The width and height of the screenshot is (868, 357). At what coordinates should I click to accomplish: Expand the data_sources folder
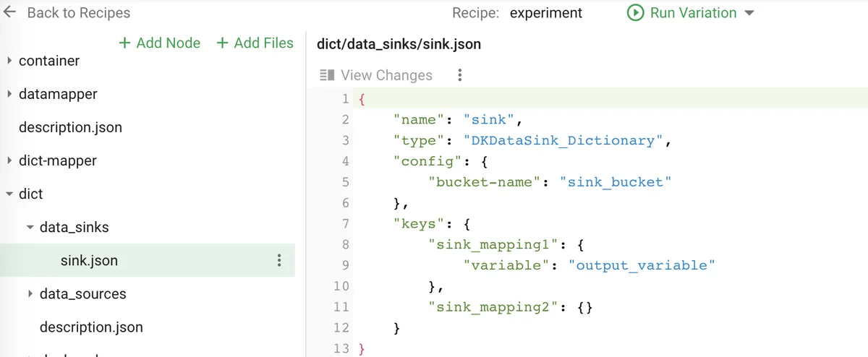point(30,294)
